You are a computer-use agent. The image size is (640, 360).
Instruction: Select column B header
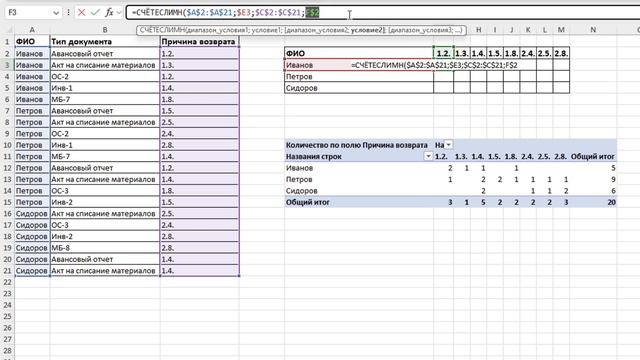[105, 30]
